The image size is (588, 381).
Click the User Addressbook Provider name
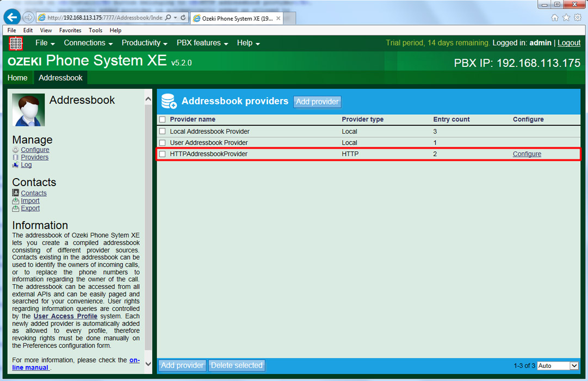click(x=209, y=143)
